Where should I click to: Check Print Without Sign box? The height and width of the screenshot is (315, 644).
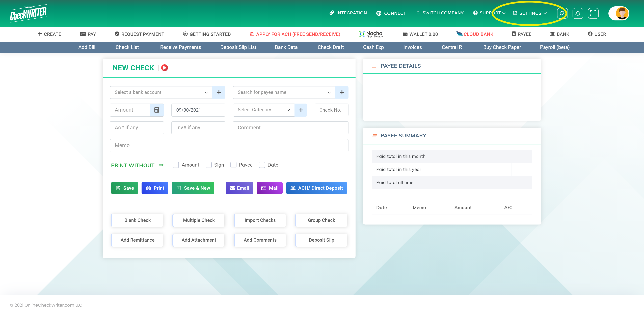(208, 165)
